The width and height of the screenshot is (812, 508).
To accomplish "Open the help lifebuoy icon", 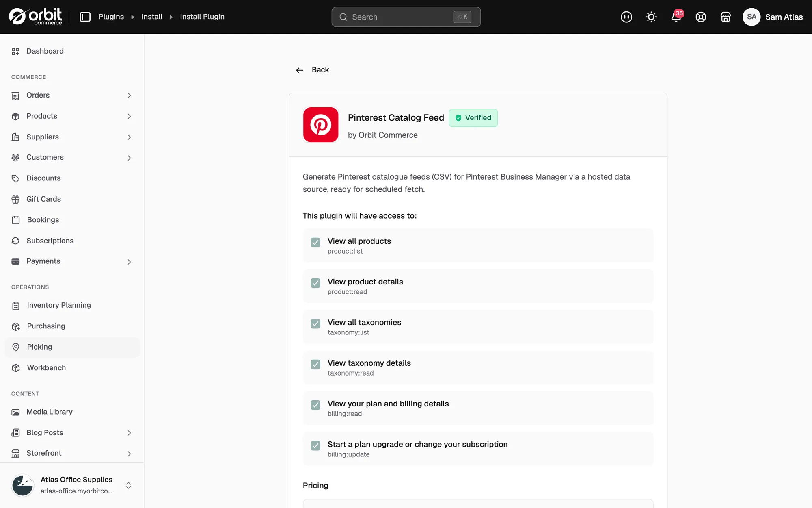I will pyautogui.click(x=701, y=17).
